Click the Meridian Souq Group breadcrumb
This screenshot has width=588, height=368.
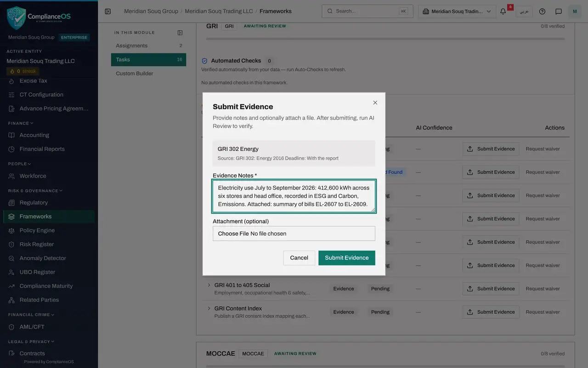click(151, 11)
